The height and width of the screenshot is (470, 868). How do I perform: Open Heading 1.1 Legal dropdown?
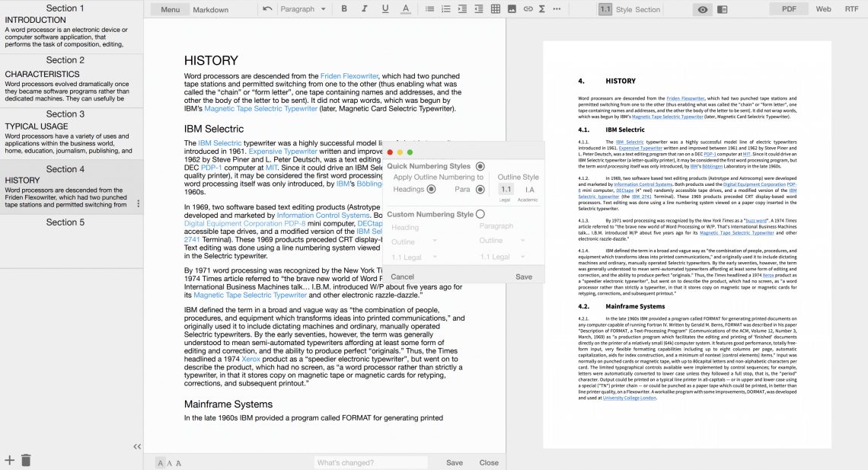click(x=414, y=257)
